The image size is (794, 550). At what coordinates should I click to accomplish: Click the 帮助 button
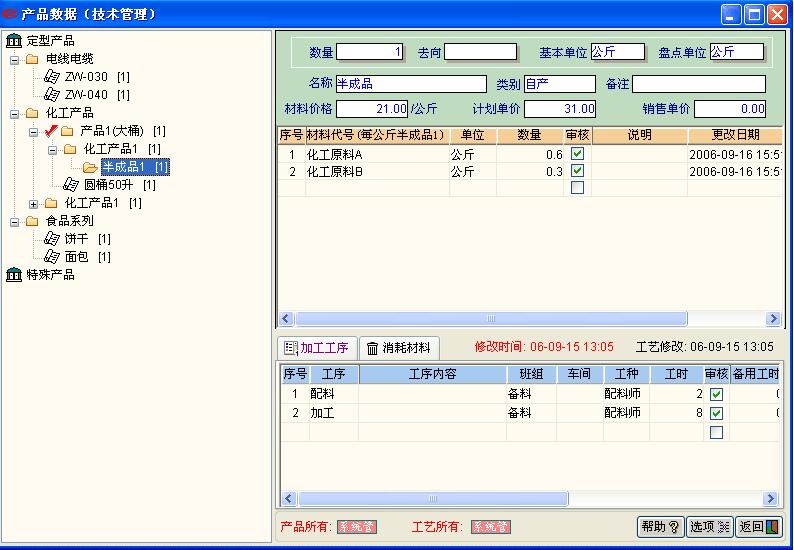coord(661,527)
